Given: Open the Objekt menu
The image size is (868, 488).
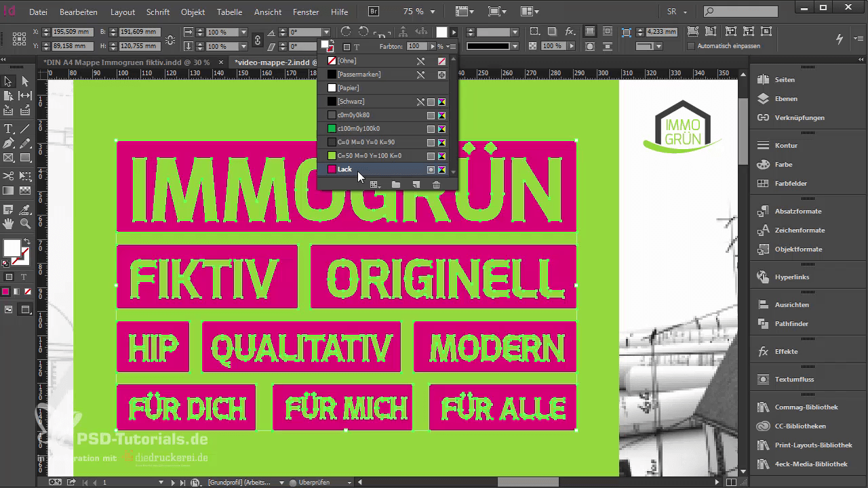Looking at the screenshot, I should point(193,12).
